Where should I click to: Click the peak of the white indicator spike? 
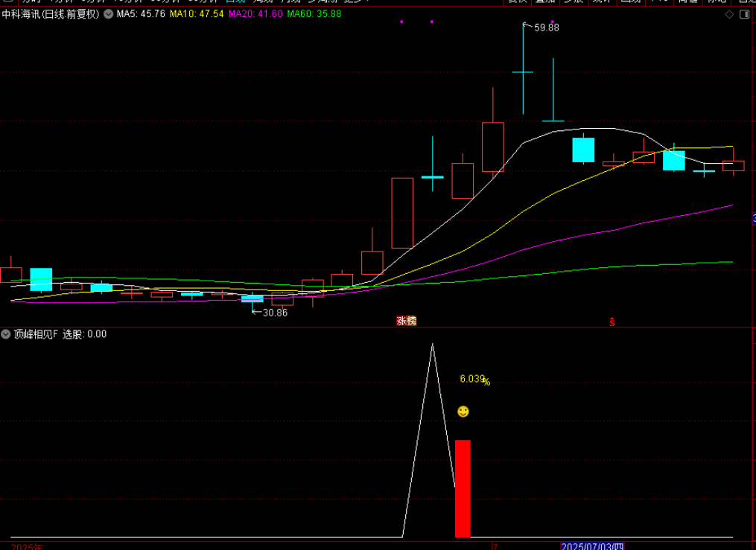click(x=432, y=345)
